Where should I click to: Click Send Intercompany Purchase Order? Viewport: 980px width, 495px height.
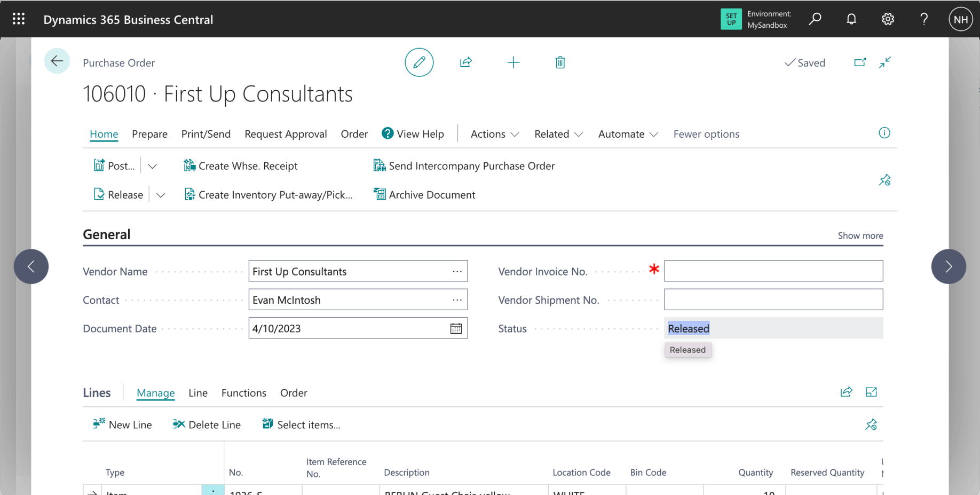(464, 166)
